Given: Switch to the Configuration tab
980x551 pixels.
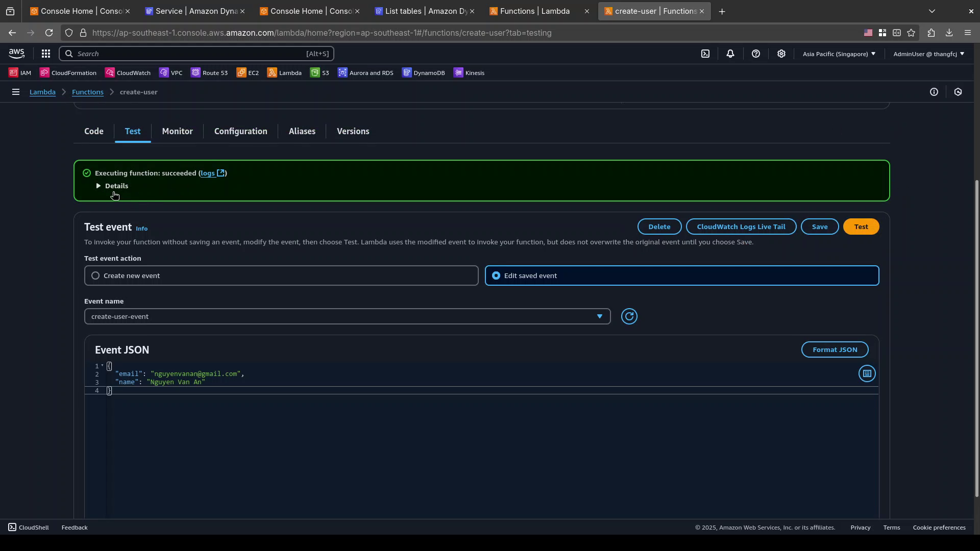Looking at the screenshot, I should click(x=240, y=131).
